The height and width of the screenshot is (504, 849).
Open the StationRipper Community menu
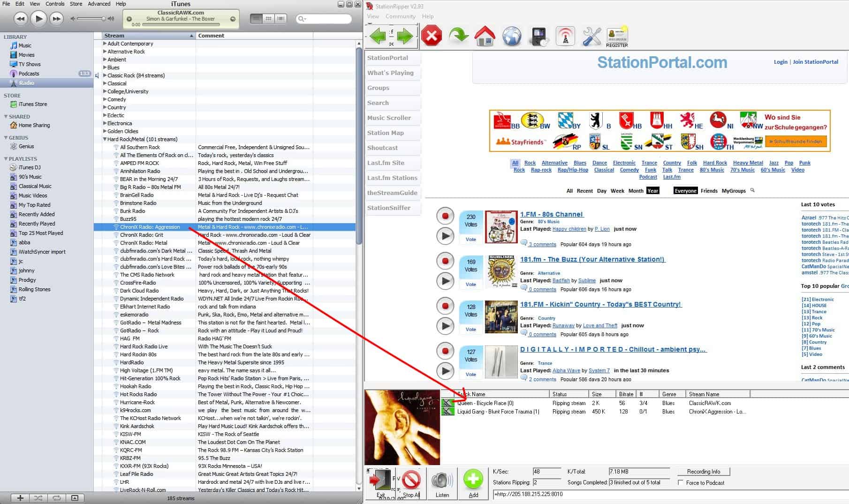400,16
